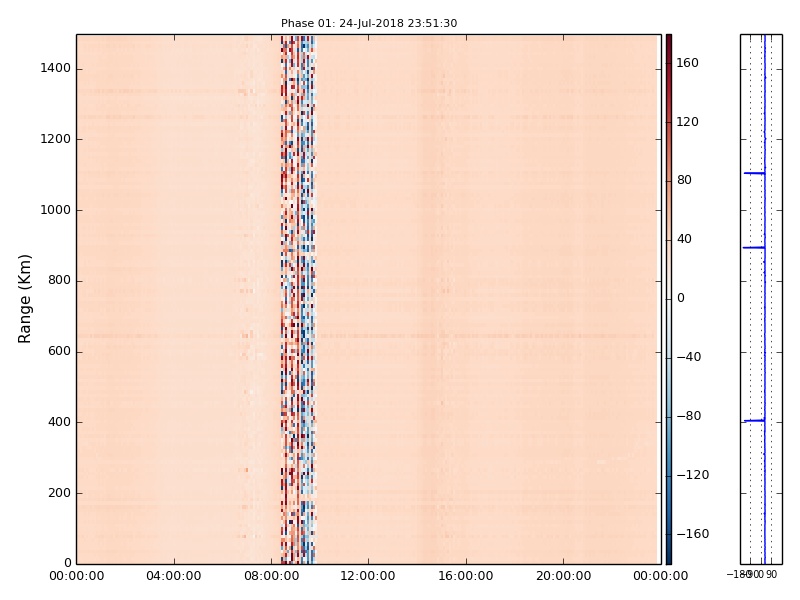
Task: Click the colorbar value −160
Action: 693,534
